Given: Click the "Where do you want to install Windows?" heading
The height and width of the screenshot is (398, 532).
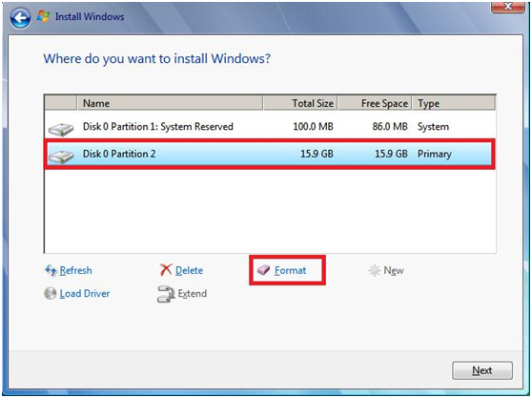Looking at the screenshot, I should [156, 59].
